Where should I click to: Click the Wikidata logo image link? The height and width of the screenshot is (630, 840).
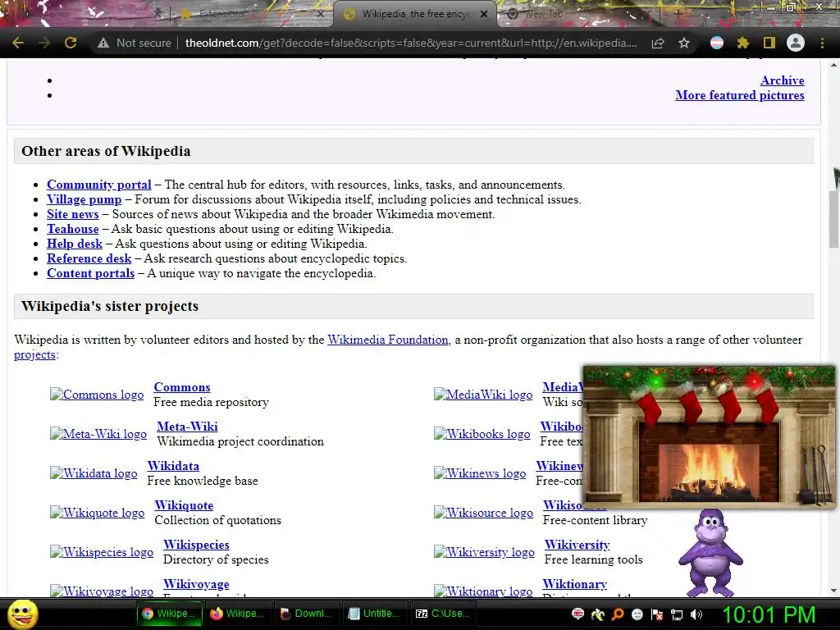94,473
